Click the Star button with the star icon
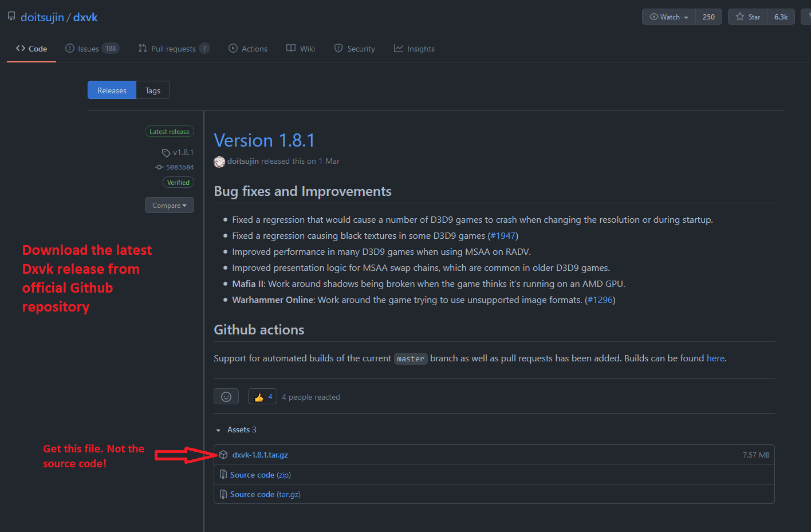 pyautogui.click(x=747, y=17)
